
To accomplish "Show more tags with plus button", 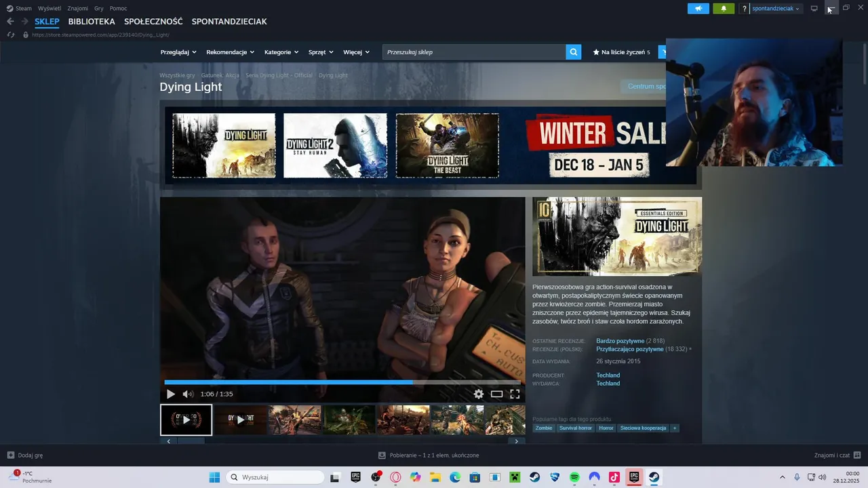I will pos(675,428).
